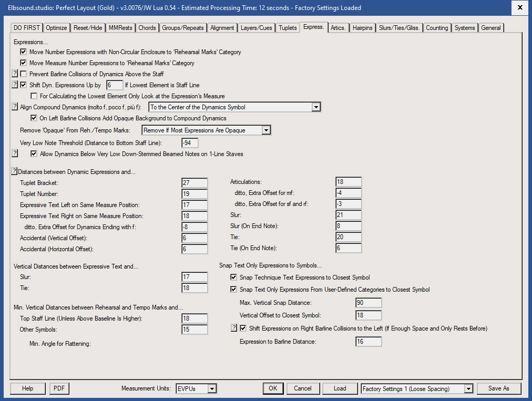Check For Calculating the Lowest Element option
Screen dimensions: 532x401
(34, 96)
